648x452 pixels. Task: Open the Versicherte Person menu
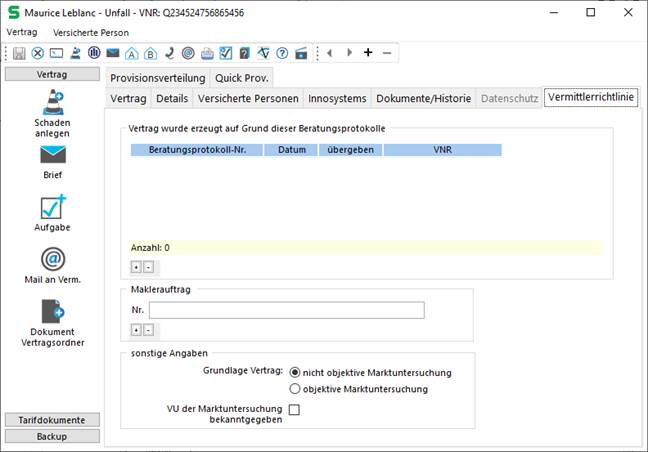point(91,32)
